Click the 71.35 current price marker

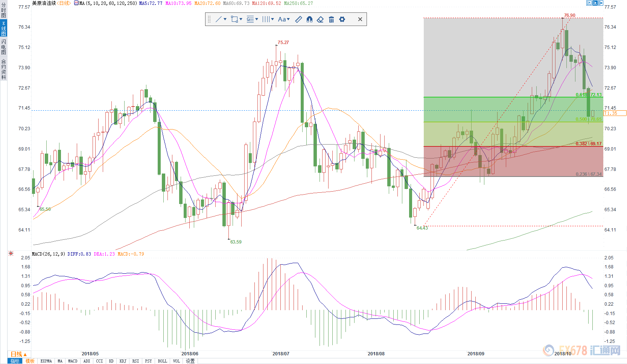tap(615, 113)
